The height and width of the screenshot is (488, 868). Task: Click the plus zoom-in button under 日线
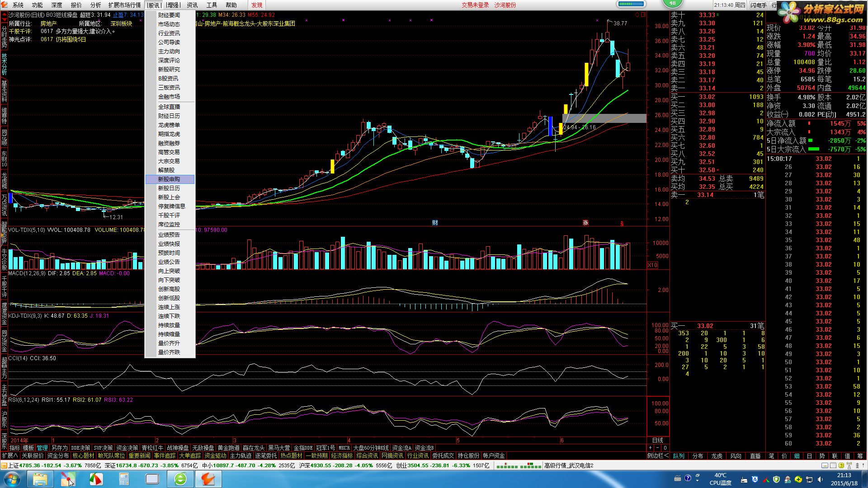point(651,448)
